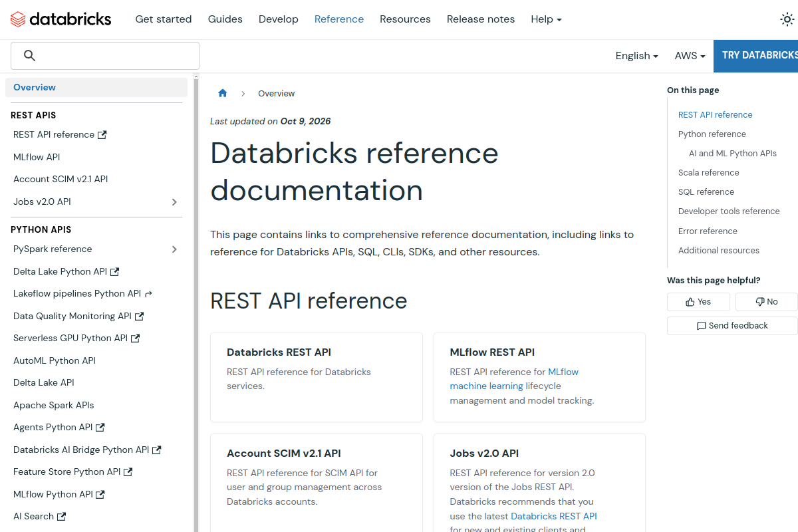Click external icon beside Databricks AI Bridge Python API
Screen dimensions: 798x532
coord(156,450)
